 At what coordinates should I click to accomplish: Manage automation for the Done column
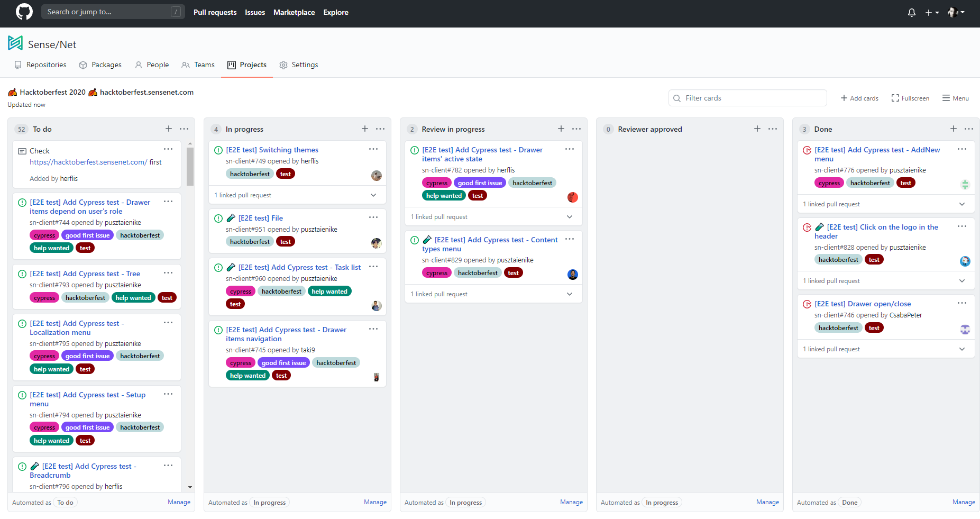click(x=964, y=502)
